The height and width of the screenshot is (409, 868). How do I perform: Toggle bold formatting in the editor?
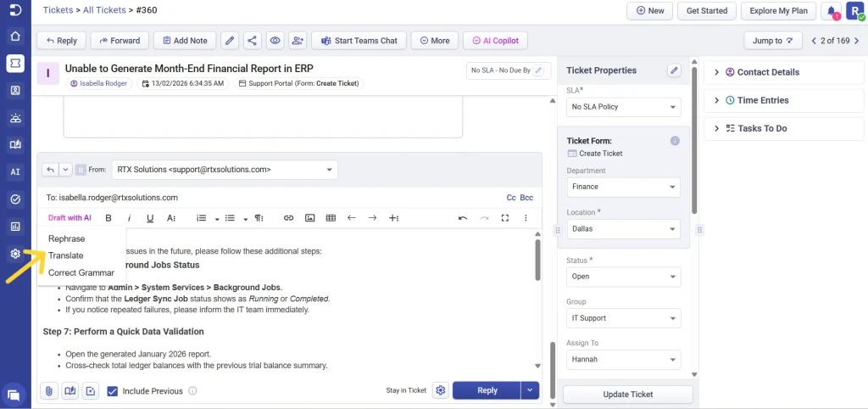(108, 218)
